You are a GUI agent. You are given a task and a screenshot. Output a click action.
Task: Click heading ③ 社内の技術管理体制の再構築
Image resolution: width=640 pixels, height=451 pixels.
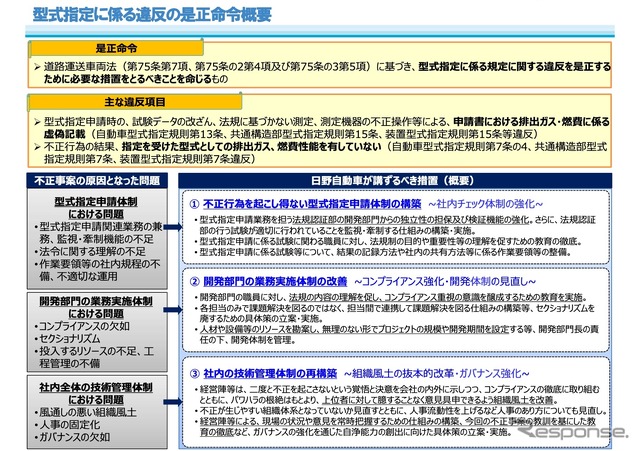click(263, 373)
